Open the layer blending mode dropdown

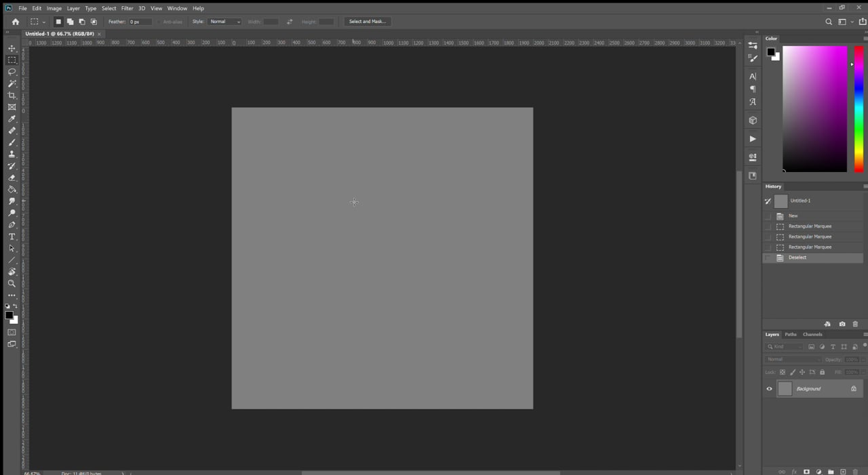[x=793, y=360]
